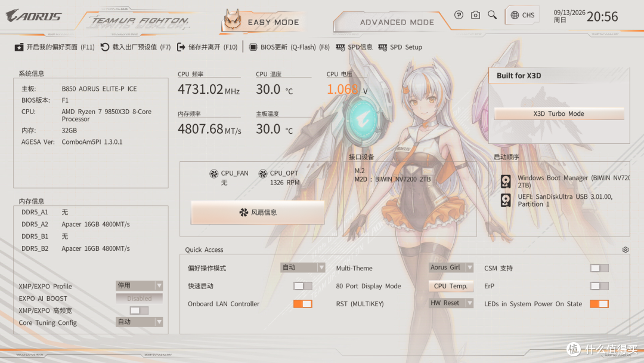Toggle the ErP switch
This screenshot has height=363, width=644.
coord(599,286)
